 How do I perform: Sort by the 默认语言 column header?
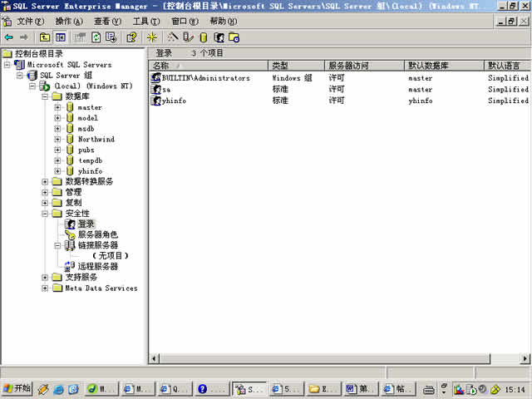507,66
